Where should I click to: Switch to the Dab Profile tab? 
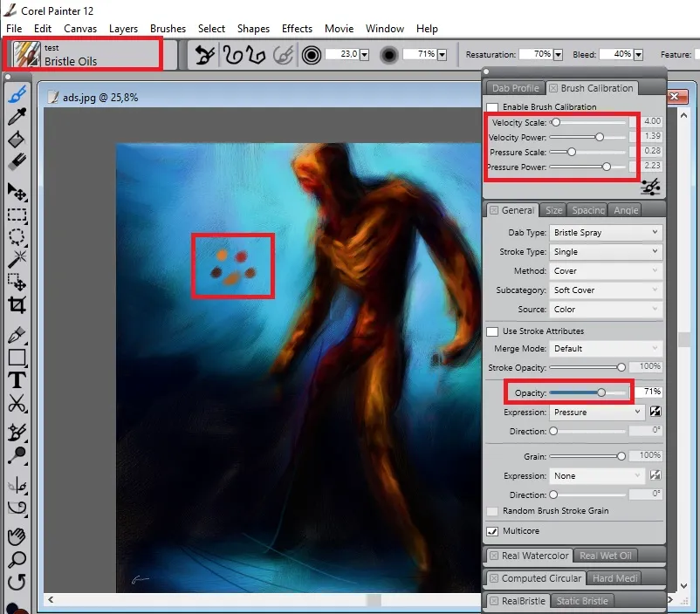pos(516,88)
